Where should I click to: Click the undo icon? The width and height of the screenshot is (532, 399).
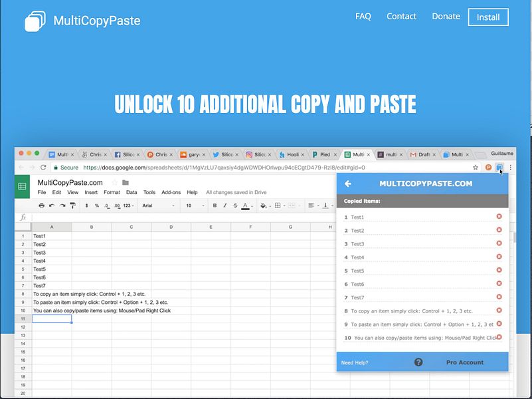pyautogui.click(x=51, y=205)
